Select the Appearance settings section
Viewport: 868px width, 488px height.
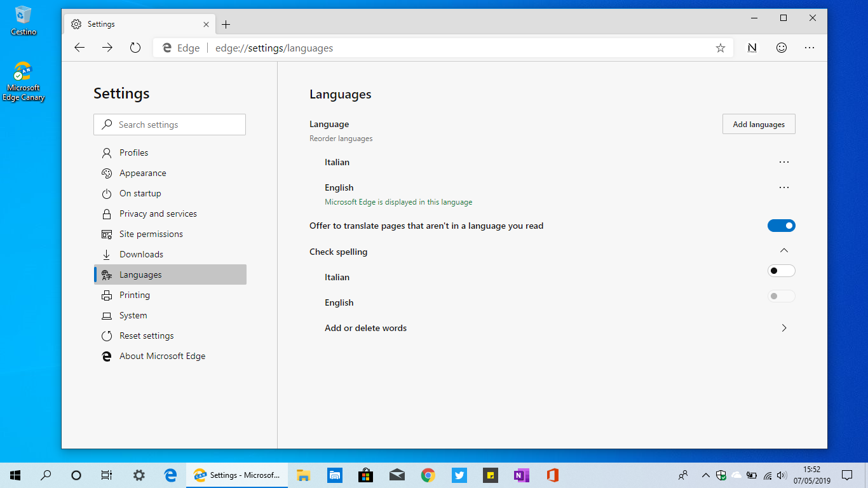point(142,173)
